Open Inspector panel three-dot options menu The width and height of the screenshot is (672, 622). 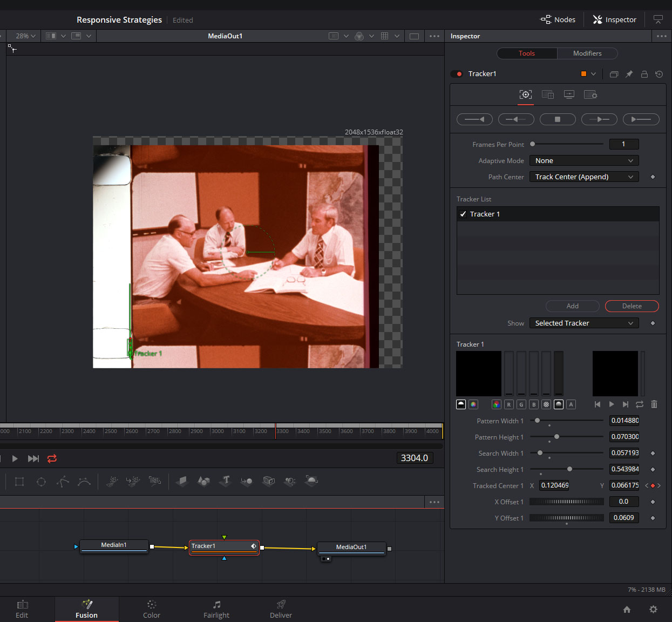[662, 36]
